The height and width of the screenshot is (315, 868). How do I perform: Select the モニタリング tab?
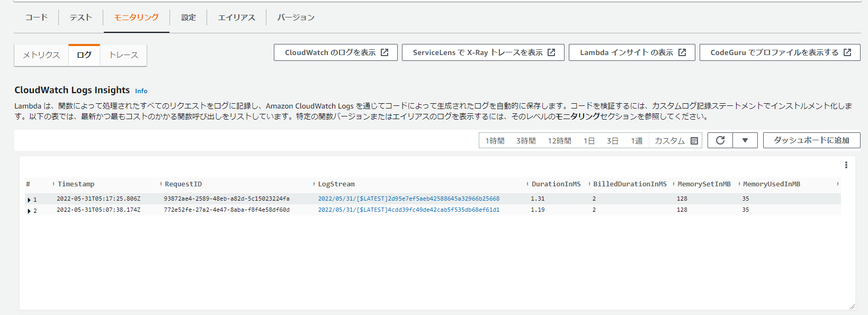[x=137, y=17]
